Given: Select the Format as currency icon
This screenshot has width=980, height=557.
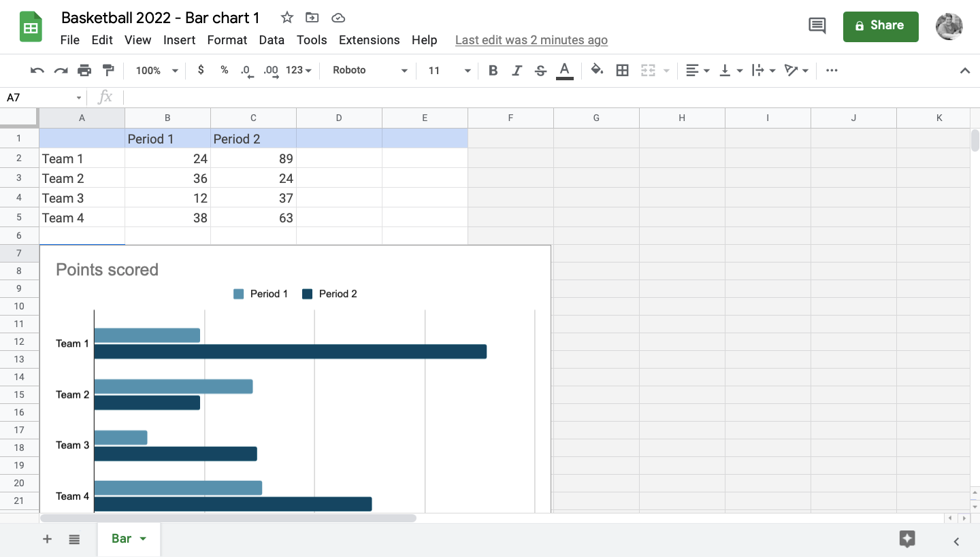Looking at the screenshot, I should [201, 70].
